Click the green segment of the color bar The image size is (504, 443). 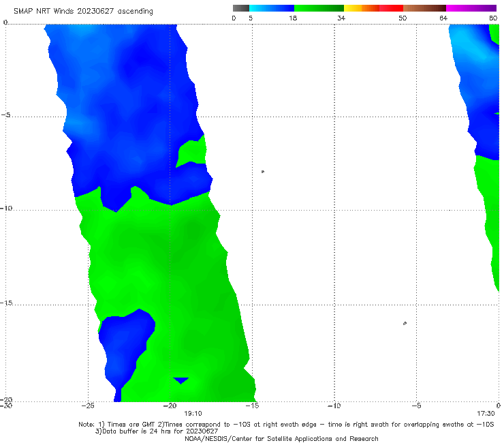pyautogui.click(x=319, y=8)
